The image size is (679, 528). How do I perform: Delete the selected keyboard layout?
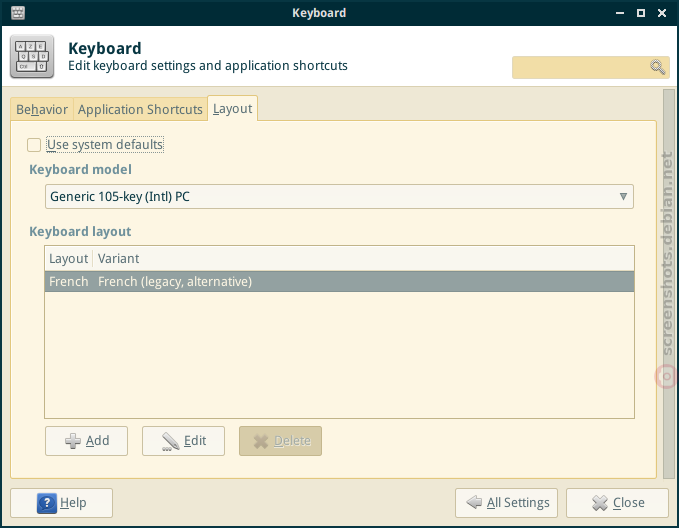pyautogui.click(x=280, y=441)
